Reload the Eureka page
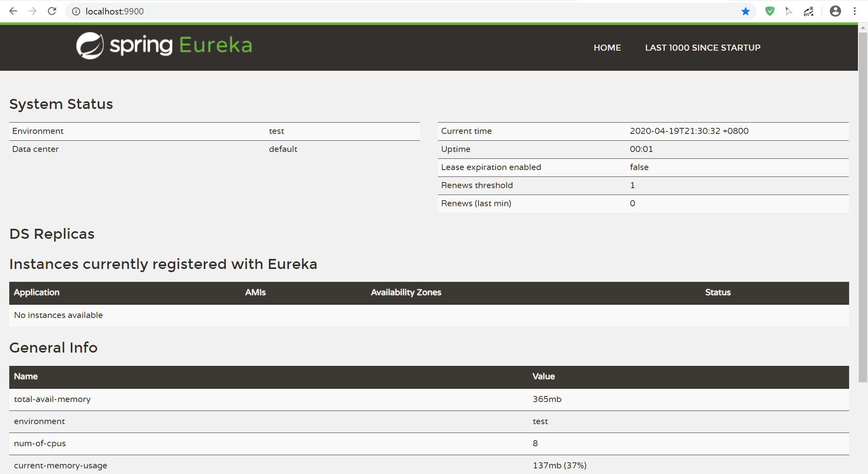 52,11
